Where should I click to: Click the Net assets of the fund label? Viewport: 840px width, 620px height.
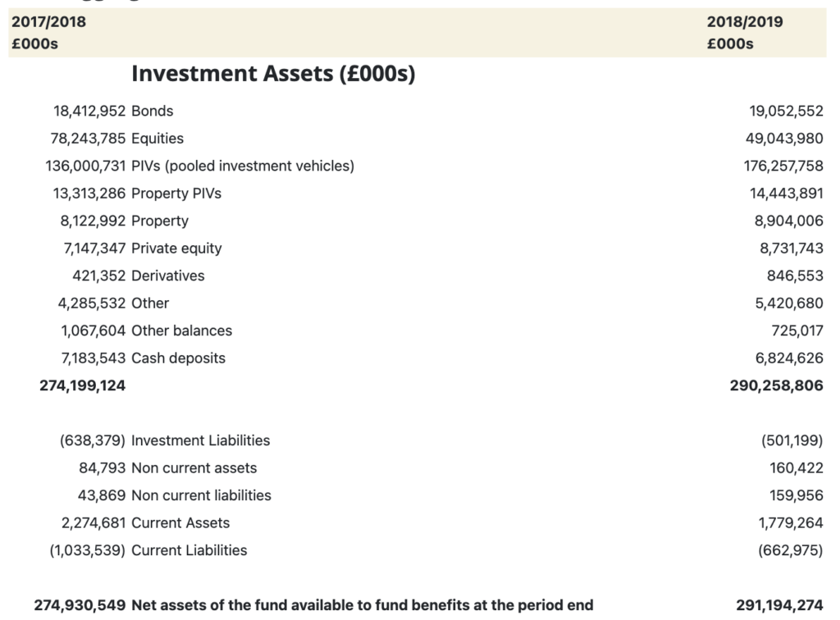362,605
